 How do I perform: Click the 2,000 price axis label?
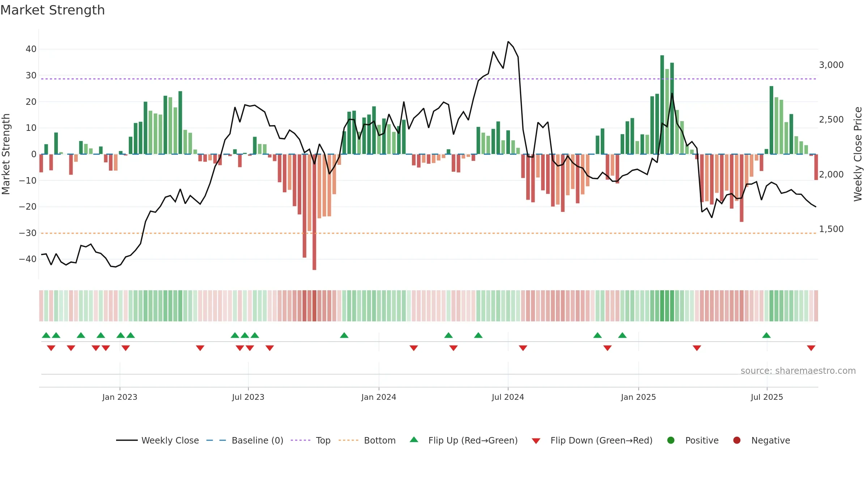(x=831, y=175)
